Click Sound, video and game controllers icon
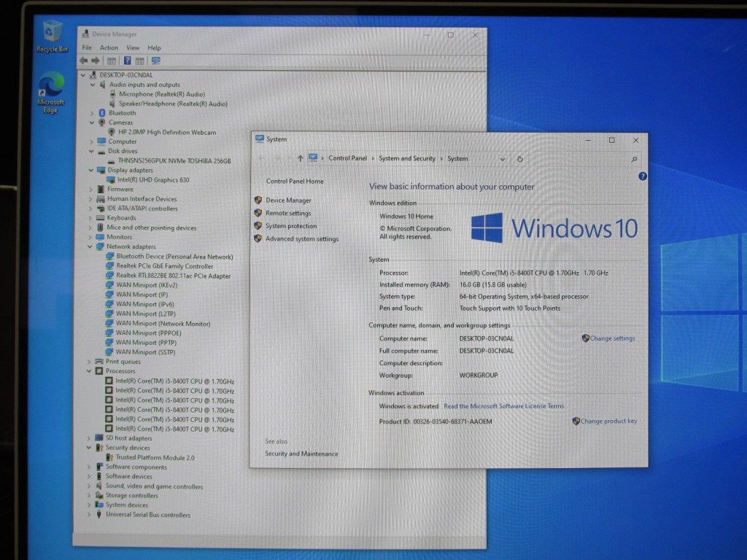Viewport: 747px width, 560px height. point(98,486)
